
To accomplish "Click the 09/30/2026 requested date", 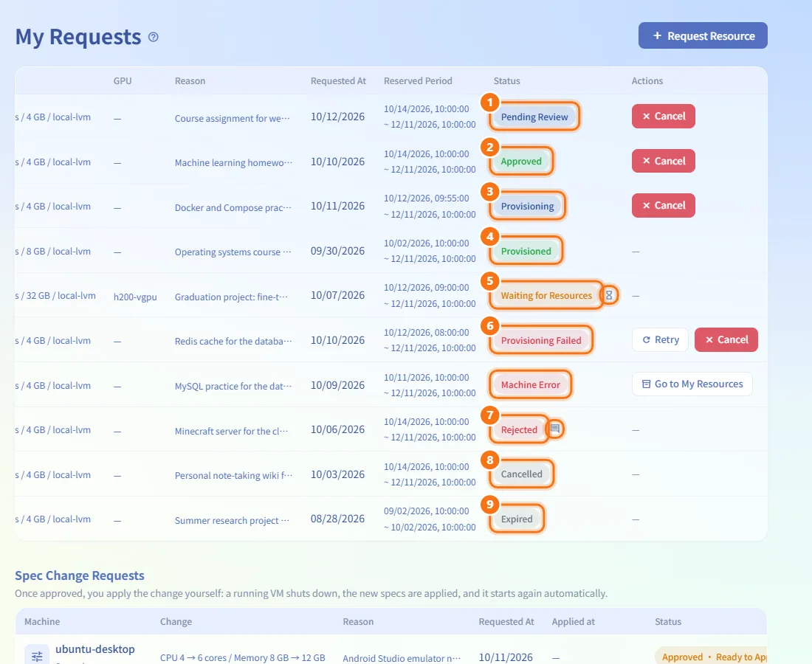I will 337,251.
